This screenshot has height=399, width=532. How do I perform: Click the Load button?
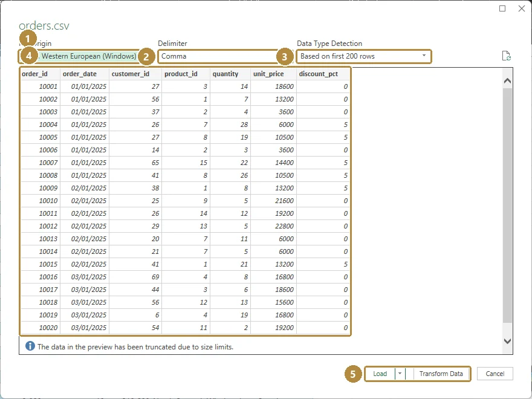tap(380, 374)
